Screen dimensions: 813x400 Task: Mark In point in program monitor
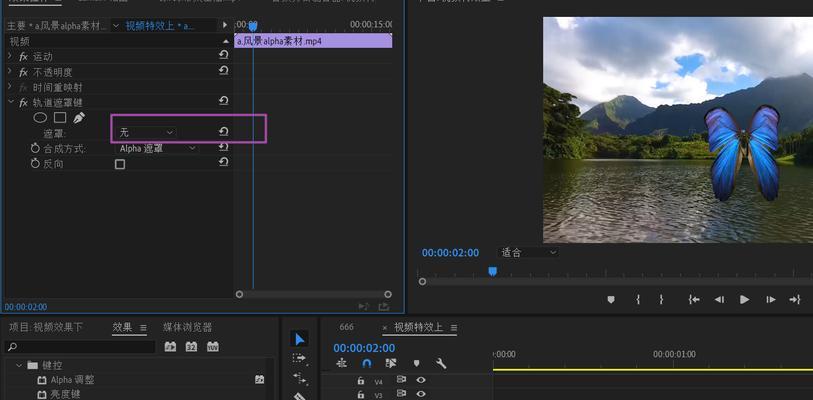pos(638,299)
